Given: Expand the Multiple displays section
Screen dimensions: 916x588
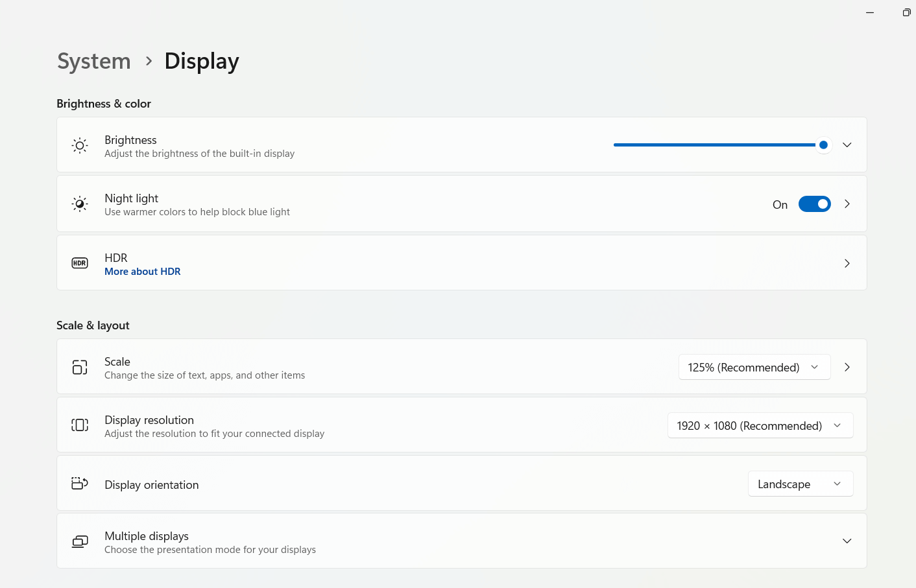Looking at the screenshot, I should [x=847, y=541].
